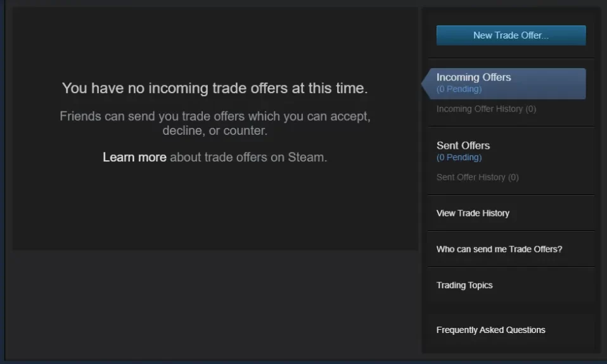Click the pending count under Sent Offers
607x364 pixels.
coord(459,158)
